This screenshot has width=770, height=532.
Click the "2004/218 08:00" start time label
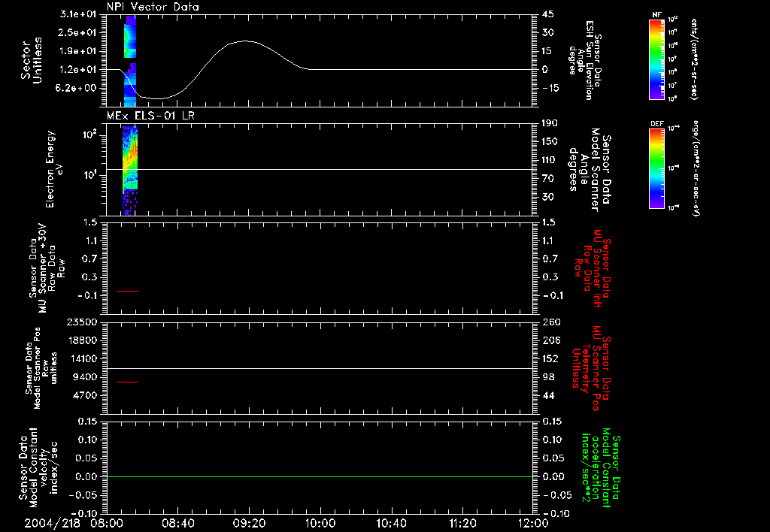pyautogui.click(x=74, y=524)
